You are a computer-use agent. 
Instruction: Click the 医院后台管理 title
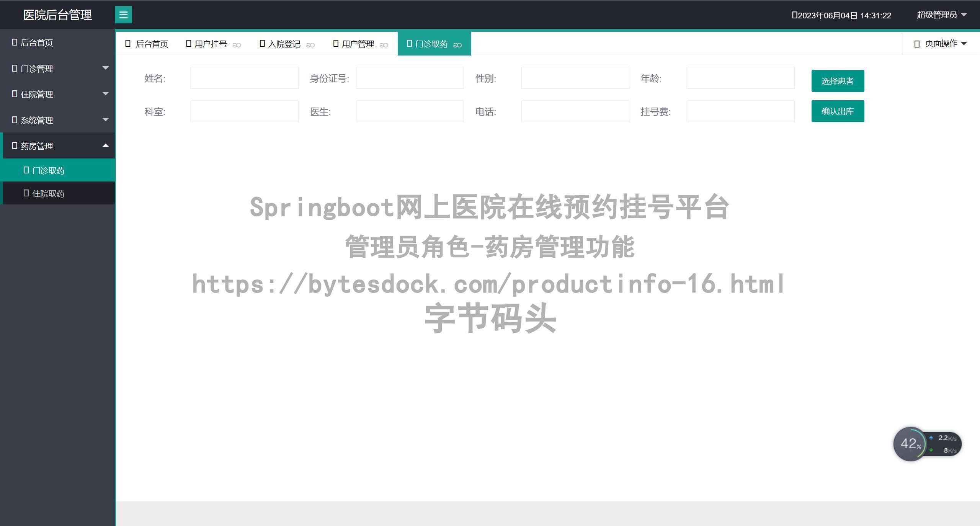[x=57, y=15]
